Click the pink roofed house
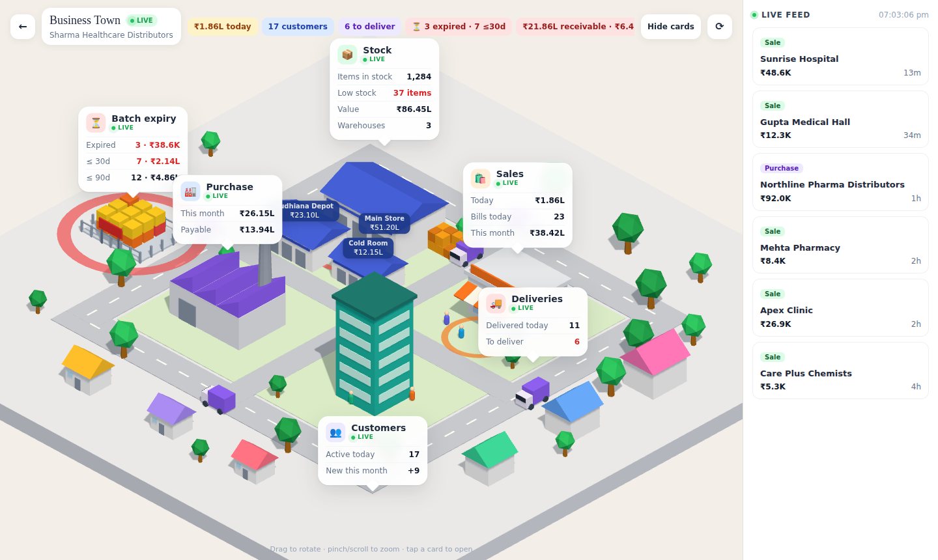Viewport: 938px width, 560px height. click(x=656, y=363)
